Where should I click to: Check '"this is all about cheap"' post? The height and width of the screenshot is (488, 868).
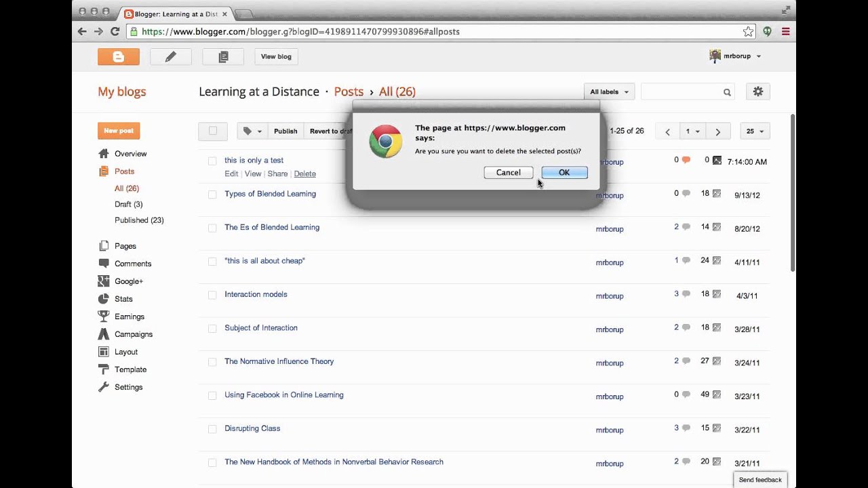click(212, 262)
